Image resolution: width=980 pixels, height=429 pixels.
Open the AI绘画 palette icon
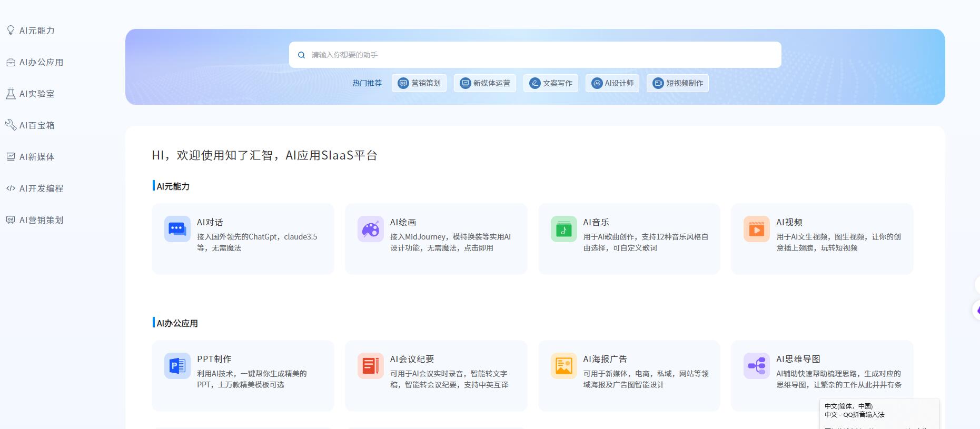click(x=370, y=229)
